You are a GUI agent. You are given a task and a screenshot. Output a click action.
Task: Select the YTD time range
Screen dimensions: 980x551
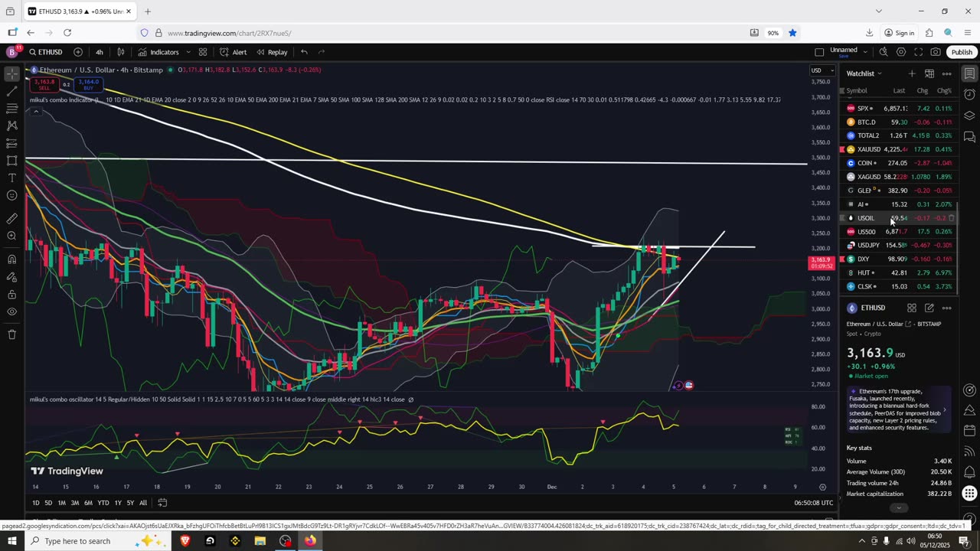click(103, 503)
